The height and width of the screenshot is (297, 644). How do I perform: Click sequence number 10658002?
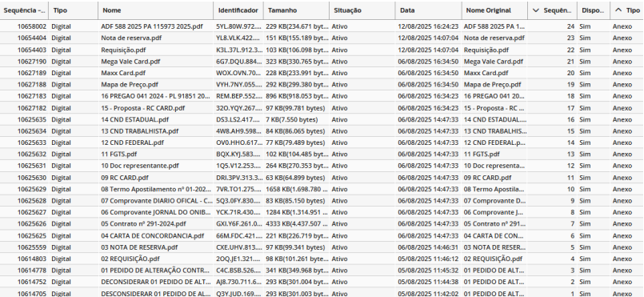32,26
